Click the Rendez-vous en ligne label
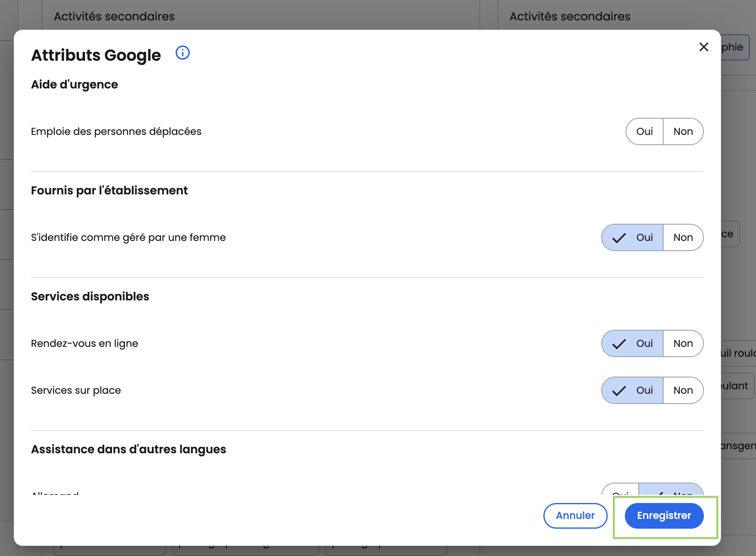756x556 pixels. coord(84,343)
